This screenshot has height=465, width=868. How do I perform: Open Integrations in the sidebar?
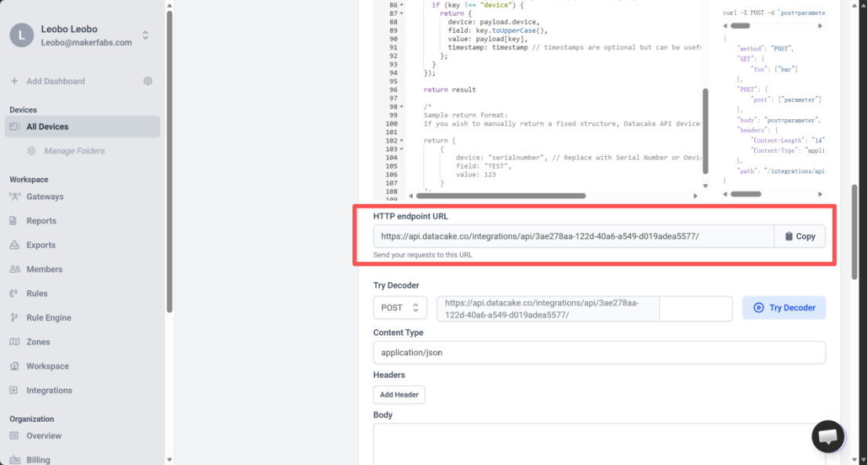[x=49, y=391]
